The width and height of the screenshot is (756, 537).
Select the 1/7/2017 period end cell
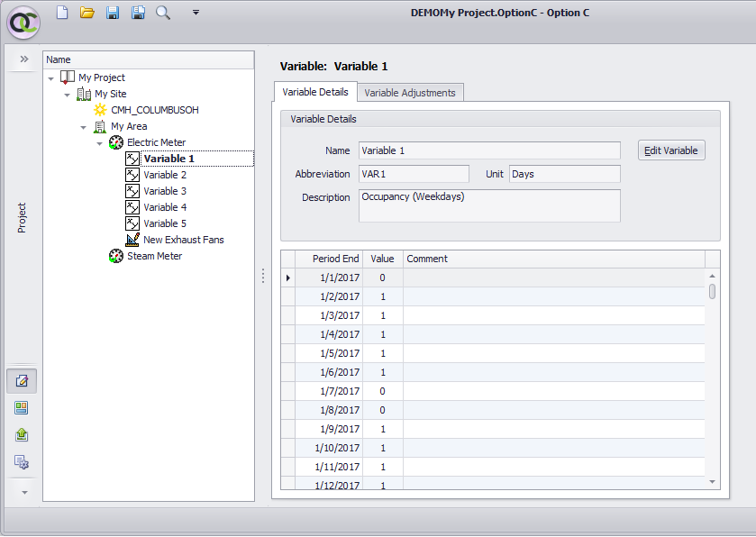pyautogui.click(x=329, y=391)
